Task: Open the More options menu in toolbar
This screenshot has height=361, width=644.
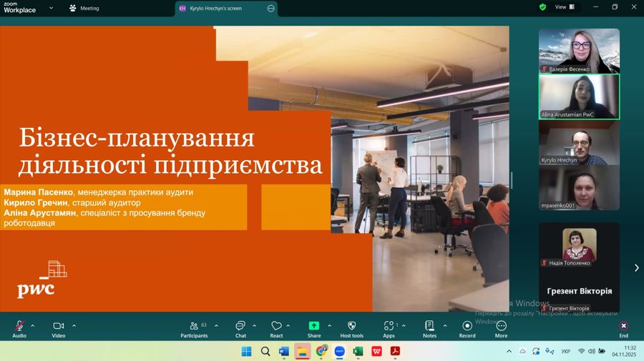Action: pos(501,327)
